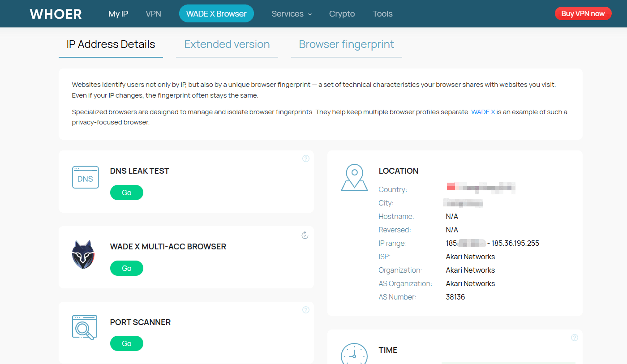Open the My IP menu item
Image resolution: width=627 pixels, height=364 pixels.
[118, 14]
